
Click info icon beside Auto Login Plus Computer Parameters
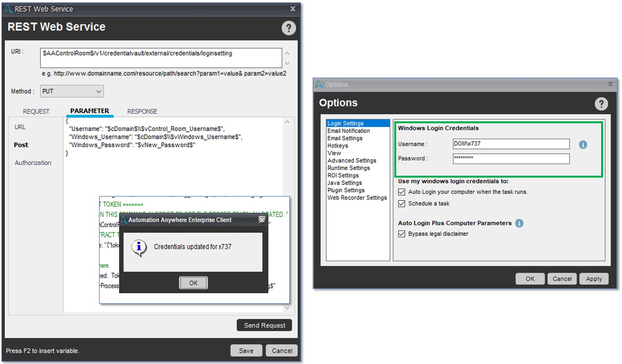coord(519,223)
